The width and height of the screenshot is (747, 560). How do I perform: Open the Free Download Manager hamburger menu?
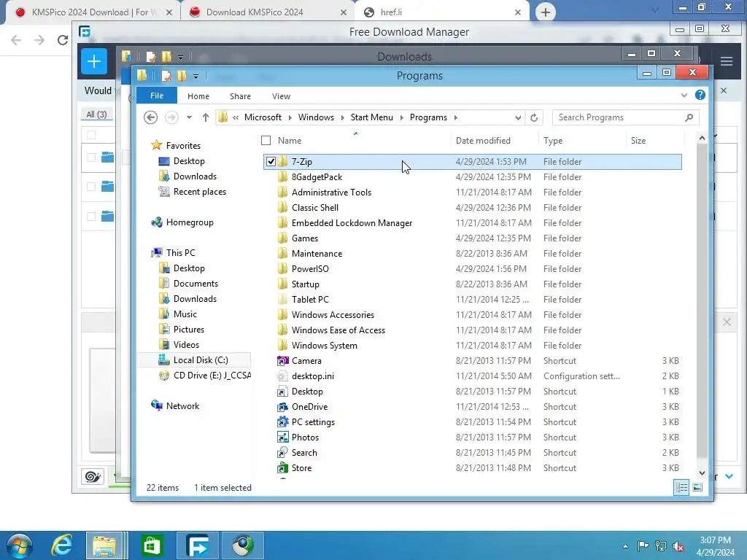(727, 61)
